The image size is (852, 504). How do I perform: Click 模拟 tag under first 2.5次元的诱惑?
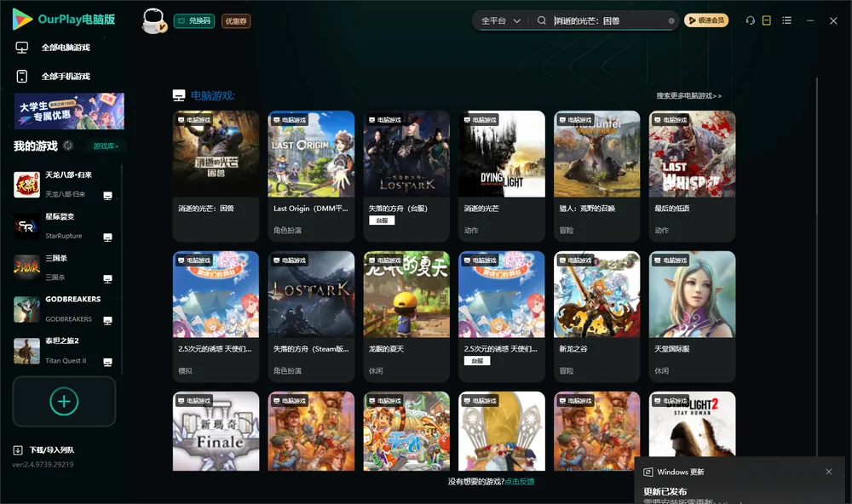pyautogui.click(x=185, y=370)
